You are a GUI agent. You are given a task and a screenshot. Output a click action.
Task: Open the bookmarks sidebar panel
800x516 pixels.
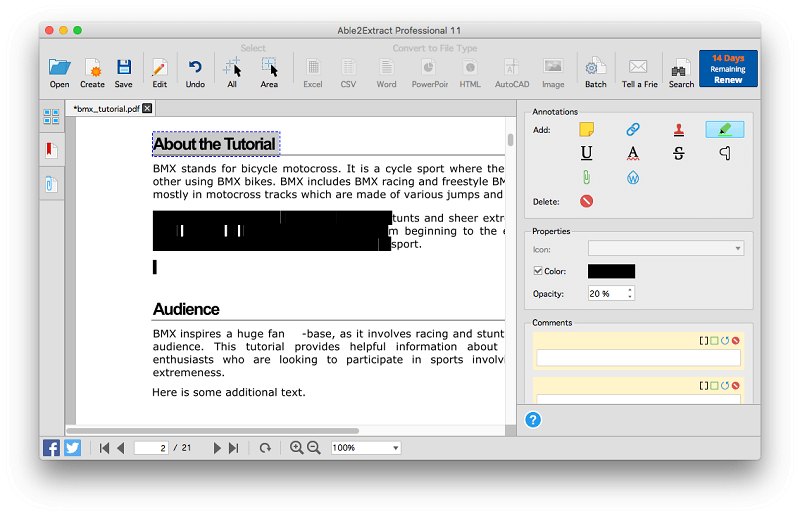[x=52, y=150]
